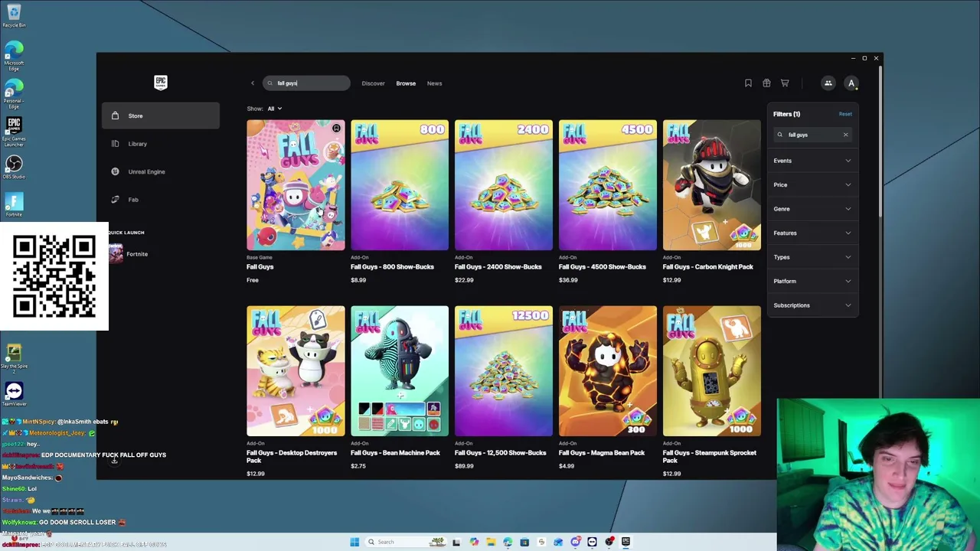Image resolution: width=980 pixels, height=551 pixels.
Task: Expand the Subscriptions filter
Action: (812, 305)
